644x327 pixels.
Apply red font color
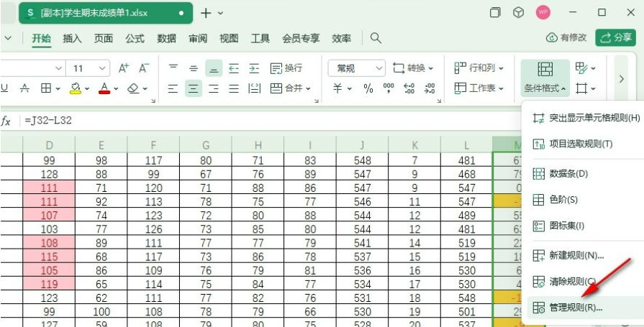pyautogui.click(x=105, y=88)
